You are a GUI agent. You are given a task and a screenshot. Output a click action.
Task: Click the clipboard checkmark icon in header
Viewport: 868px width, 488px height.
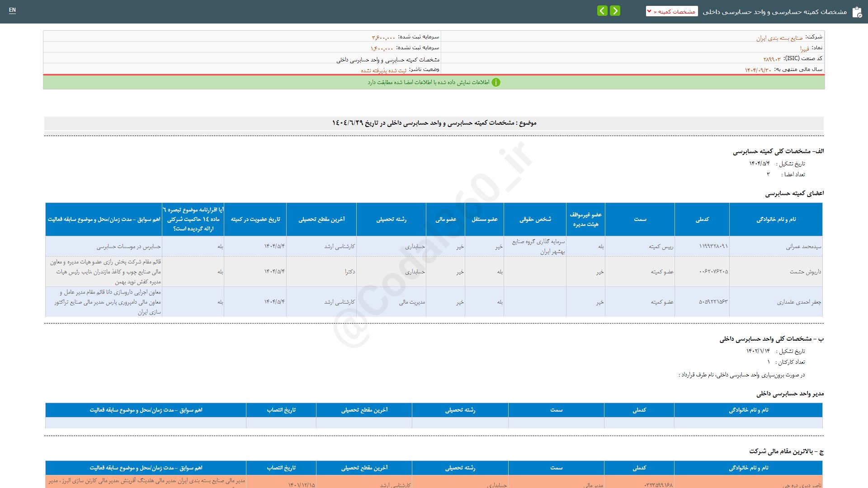[x=857, y=12]
